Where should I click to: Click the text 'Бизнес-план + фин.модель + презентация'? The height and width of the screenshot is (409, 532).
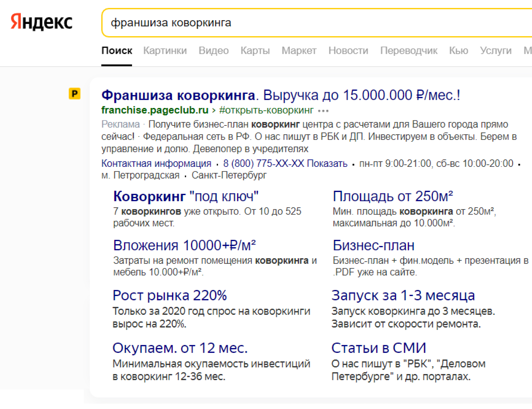(x=427, y=260)
